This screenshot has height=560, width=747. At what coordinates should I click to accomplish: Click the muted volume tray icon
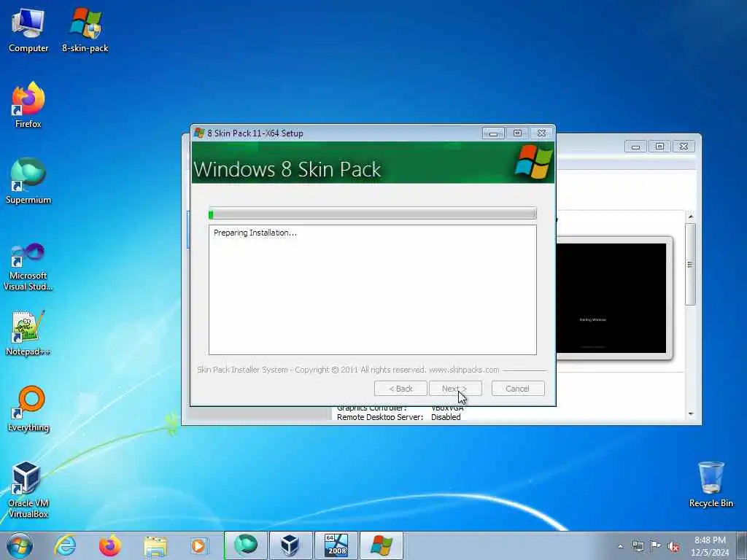673,547
